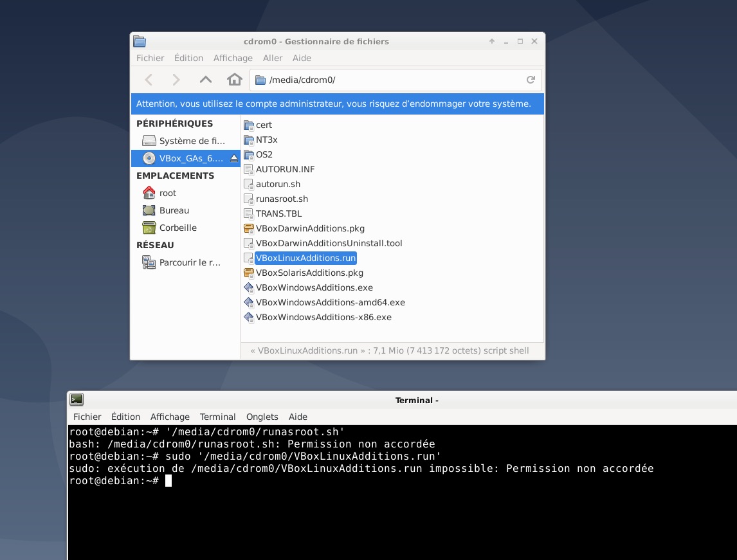Maximize the file manager window

pos(520,41)
